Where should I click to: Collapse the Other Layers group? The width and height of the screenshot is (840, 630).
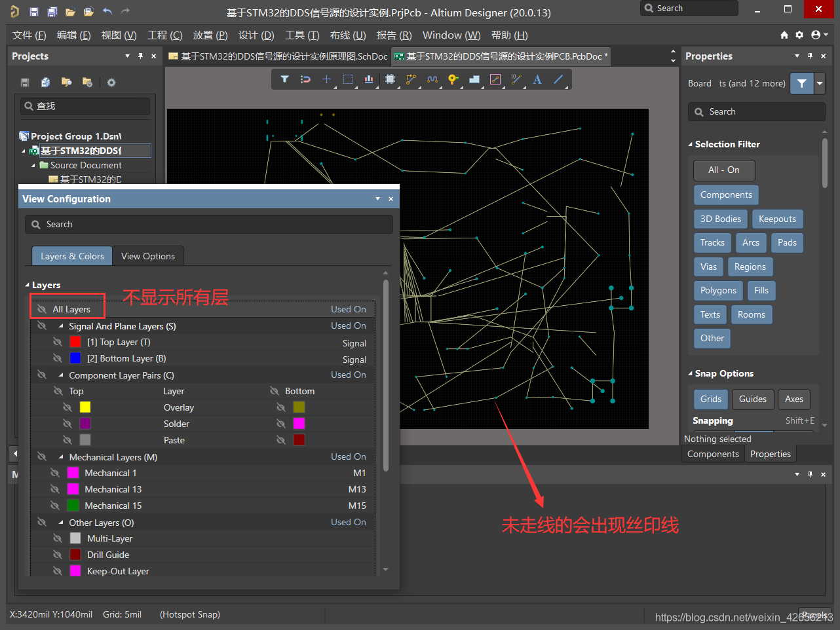pos(61,523)
